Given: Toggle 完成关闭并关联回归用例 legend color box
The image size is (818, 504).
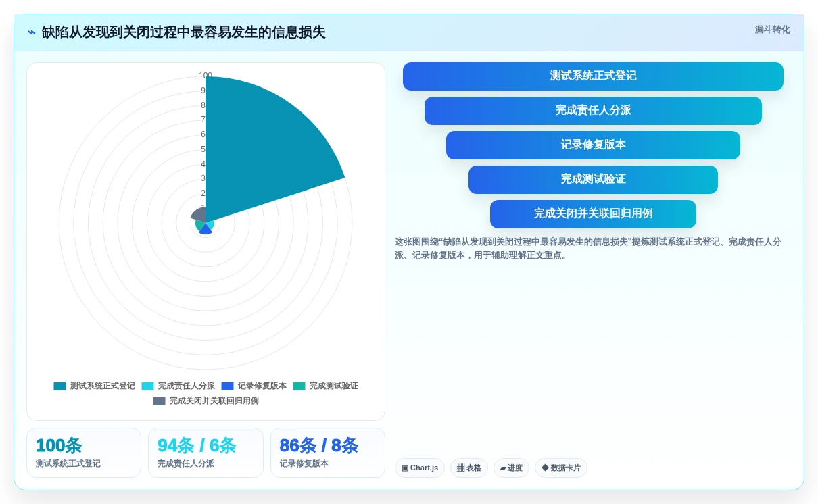Looking at the screenshot, I should pyautogui.click(x=159, y=401).
